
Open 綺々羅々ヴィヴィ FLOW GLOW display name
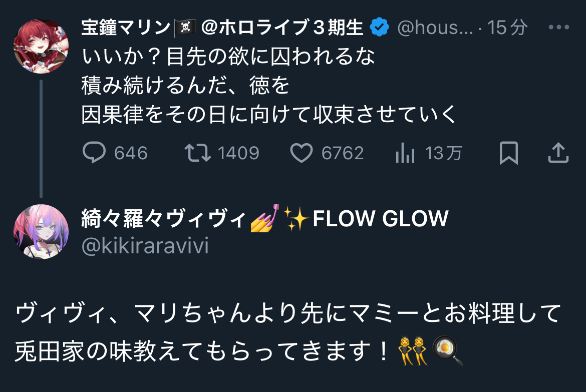click(264, 218)
